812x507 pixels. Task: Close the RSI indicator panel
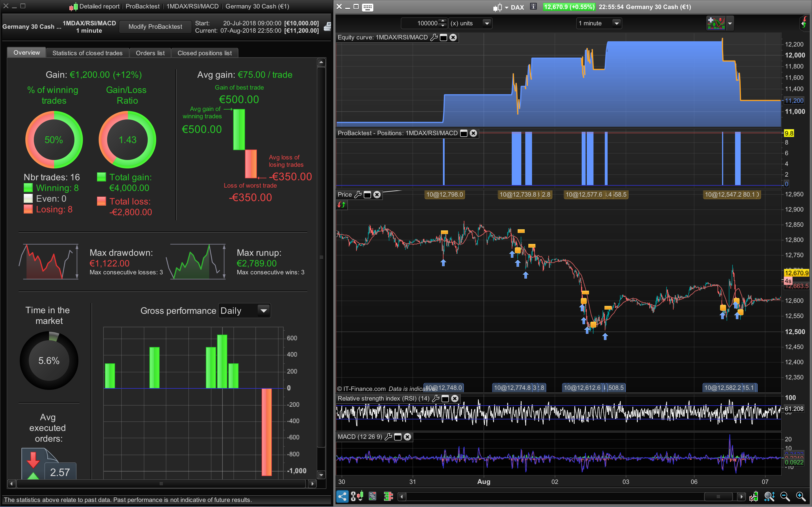455,398
